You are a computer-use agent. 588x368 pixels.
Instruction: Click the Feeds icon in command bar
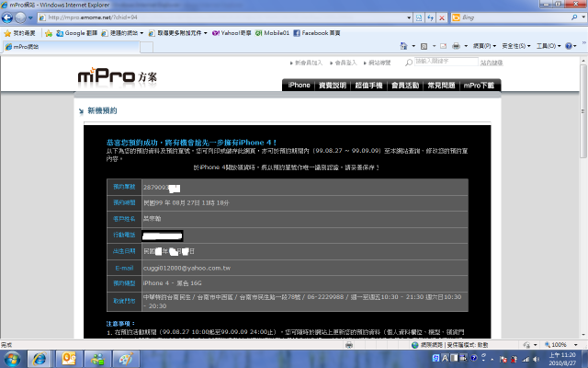tap(424, 46)
